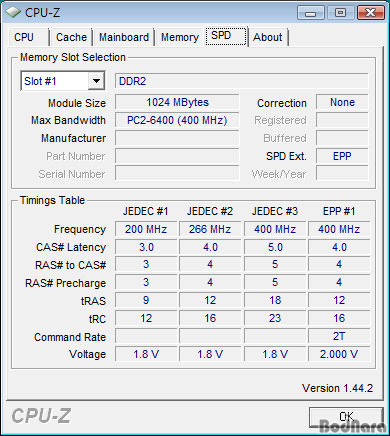
Task: Switch to the CPU tab
Action: (x=24, y=37)
